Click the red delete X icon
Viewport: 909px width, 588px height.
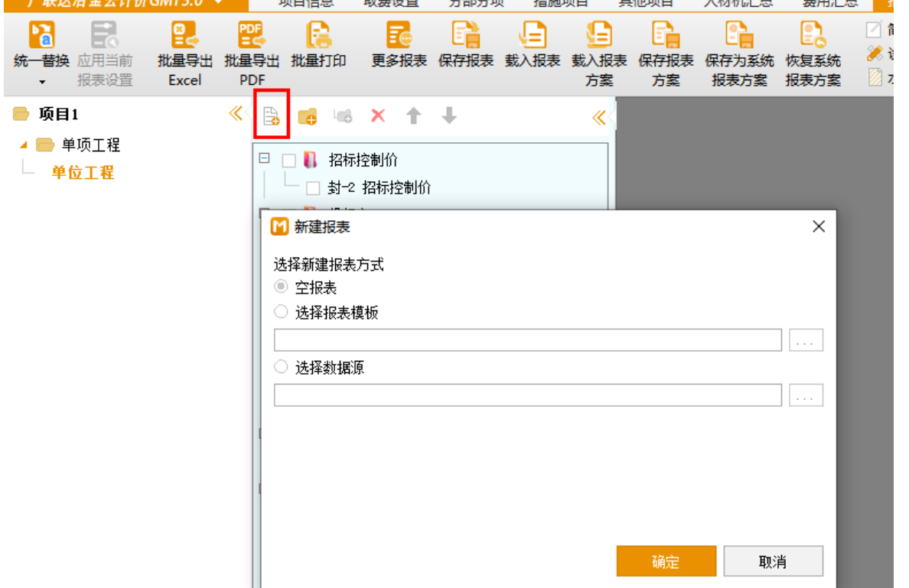click(x=378, y=116)
